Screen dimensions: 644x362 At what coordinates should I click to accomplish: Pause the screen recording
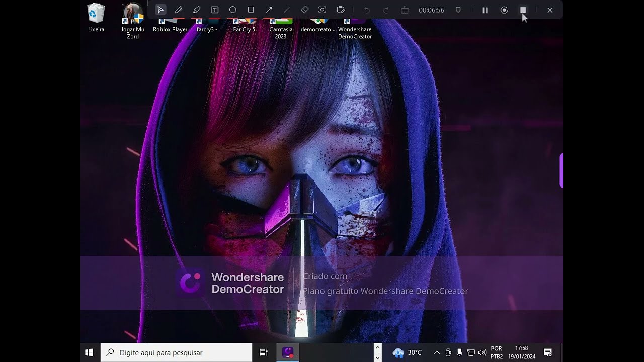485,10
